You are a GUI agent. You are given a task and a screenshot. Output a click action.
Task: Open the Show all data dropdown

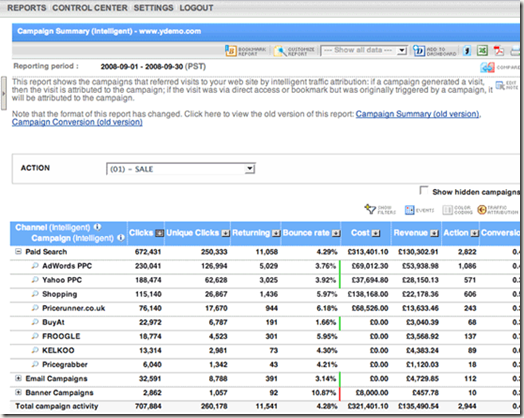click(364, 50)
